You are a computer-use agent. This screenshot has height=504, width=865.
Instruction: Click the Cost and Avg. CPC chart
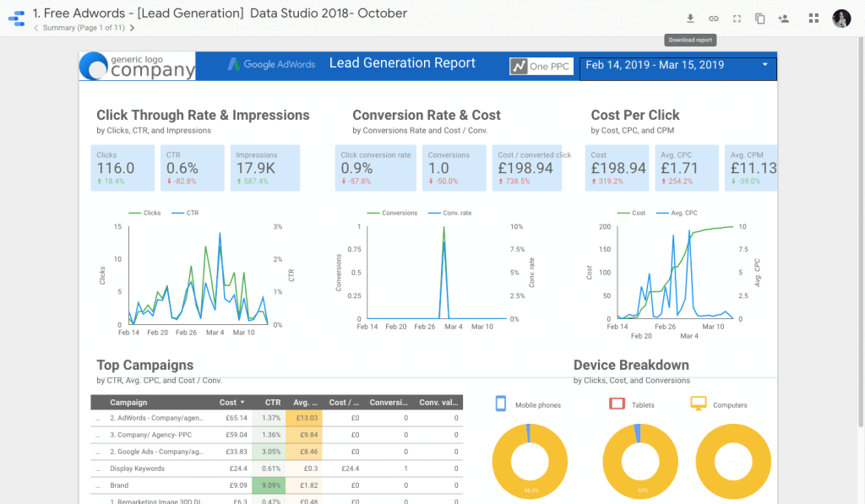click(x=675, y=273)
